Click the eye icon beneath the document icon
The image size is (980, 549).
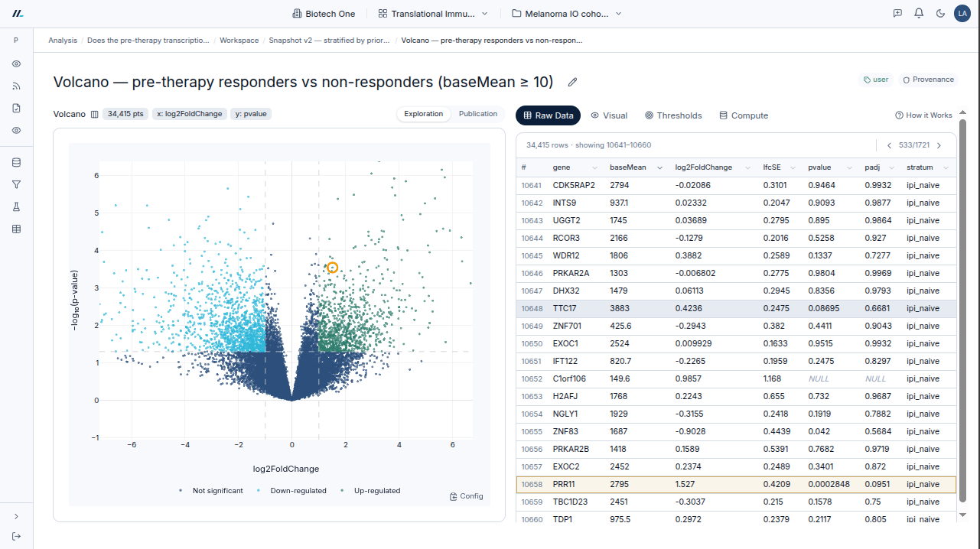point(16,130)
